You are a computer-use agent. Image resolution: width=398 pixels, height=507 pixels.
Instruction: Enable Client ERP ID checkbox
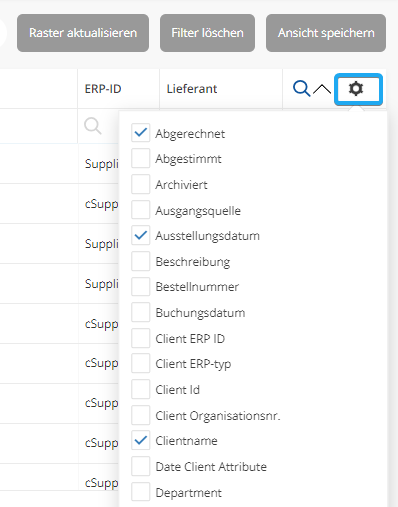(140, 338)
